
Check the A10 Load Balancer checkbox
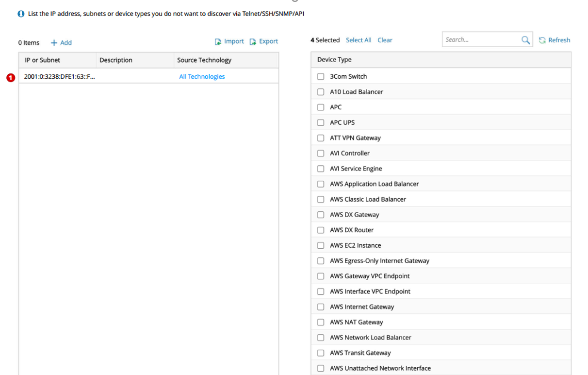pyautogui.click(x=321, y=92)
